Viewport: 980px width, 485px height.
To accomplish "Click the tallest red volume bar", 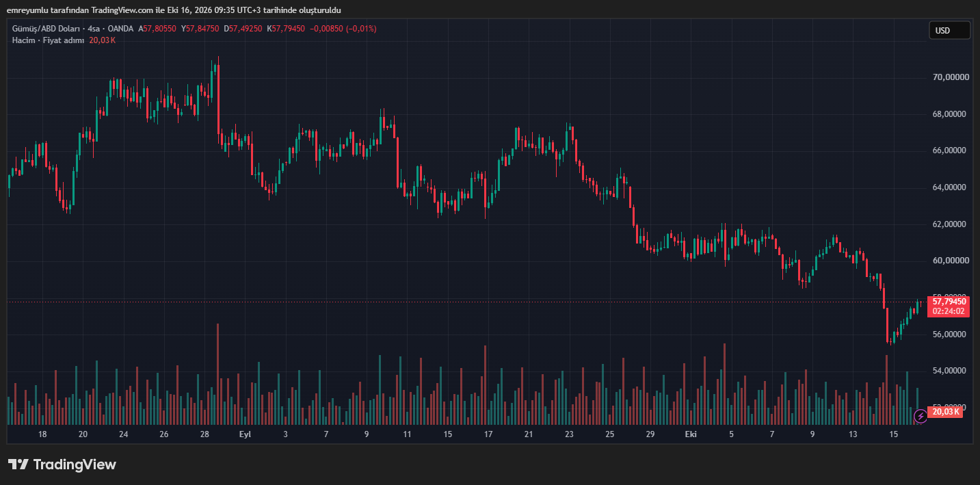I will 217,374.
